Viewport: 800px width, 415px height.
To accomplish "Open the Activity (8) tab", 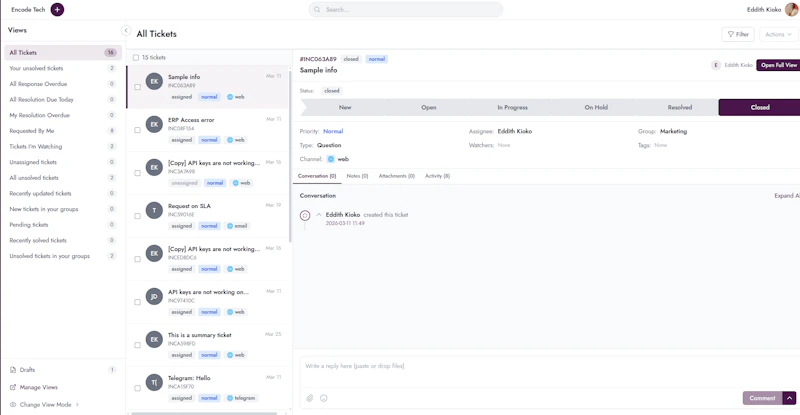I will 437,176.
